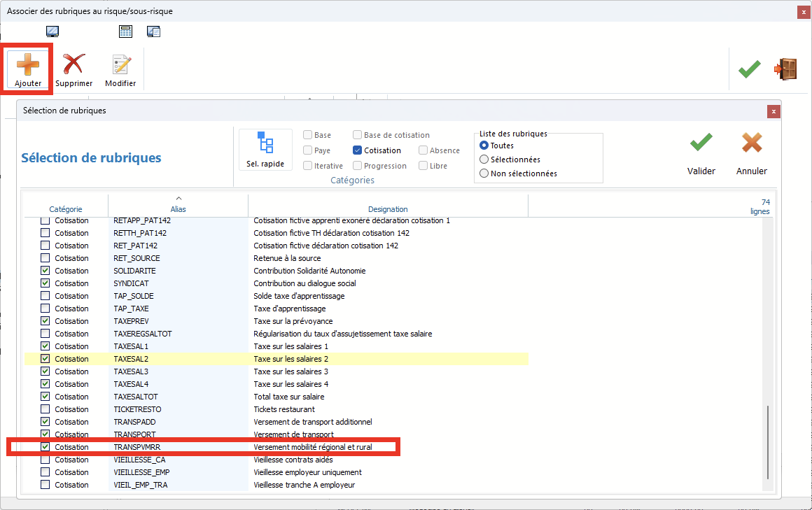This screenshot has height=510, width=812.
Task: Uncheck the TAXEPREV row checkbox
Action: (45, 321)
